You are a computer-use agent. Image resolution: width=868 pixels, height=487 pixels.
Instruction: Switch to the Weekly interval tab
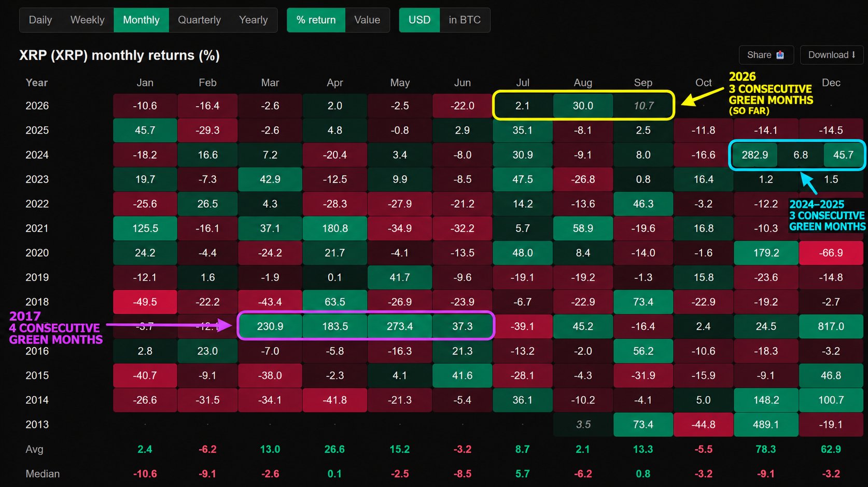coord(87,20)
